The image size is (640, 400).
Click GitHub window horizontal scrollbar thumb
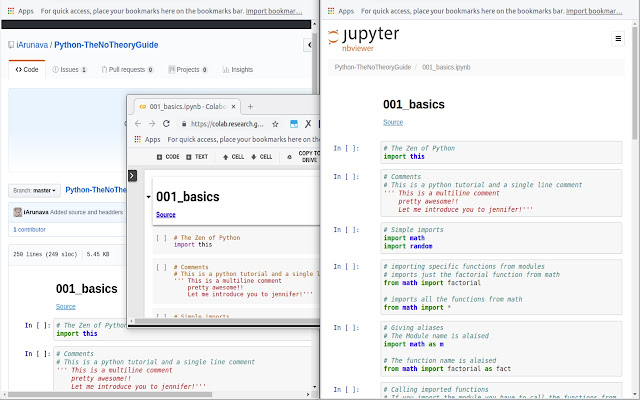coord(110,394)
